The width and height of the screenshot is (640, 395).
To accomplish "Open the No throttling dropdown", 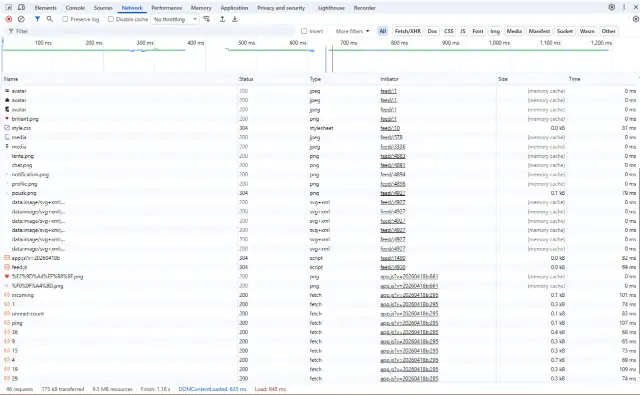I will coord(175,19).
